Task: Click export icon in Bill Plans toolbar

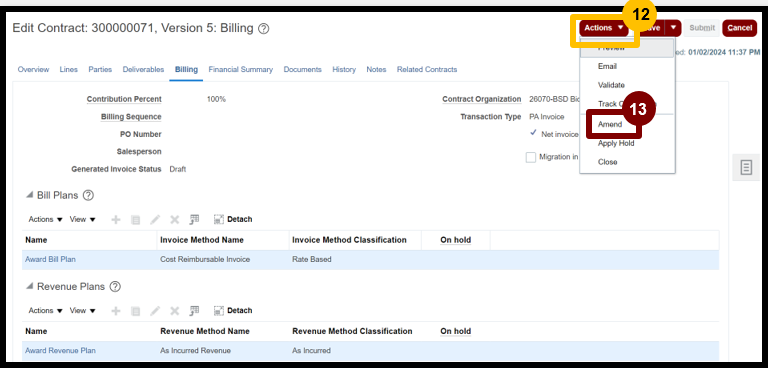Action: point(194,220)
